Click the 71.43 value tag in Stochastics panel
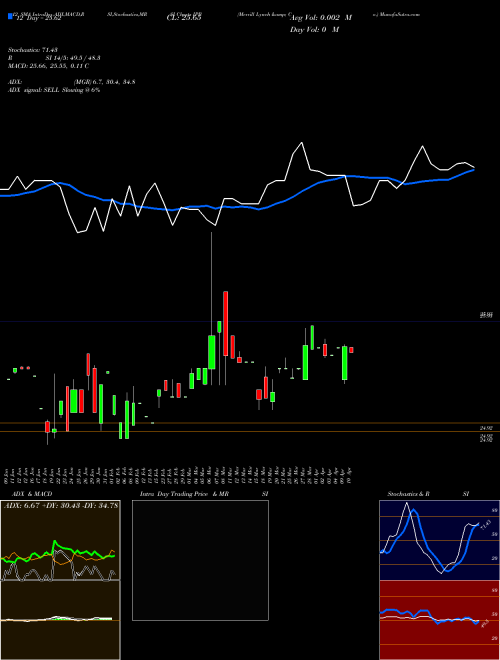This screenshot has width=500, height=660. (486, 525)
